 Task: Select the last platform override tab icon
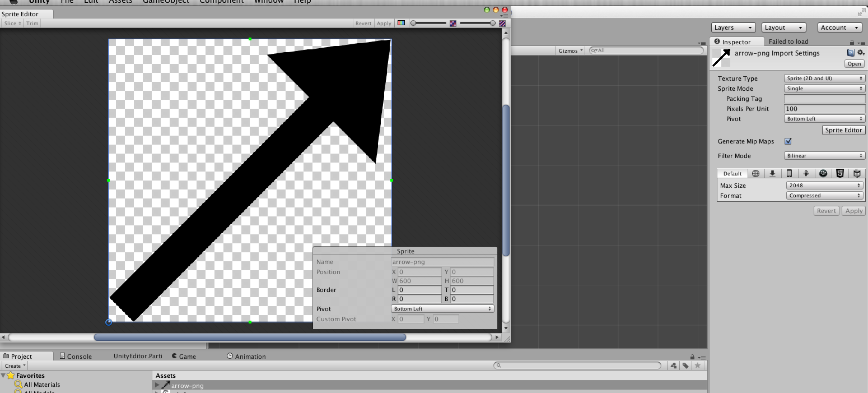(857, 173)
